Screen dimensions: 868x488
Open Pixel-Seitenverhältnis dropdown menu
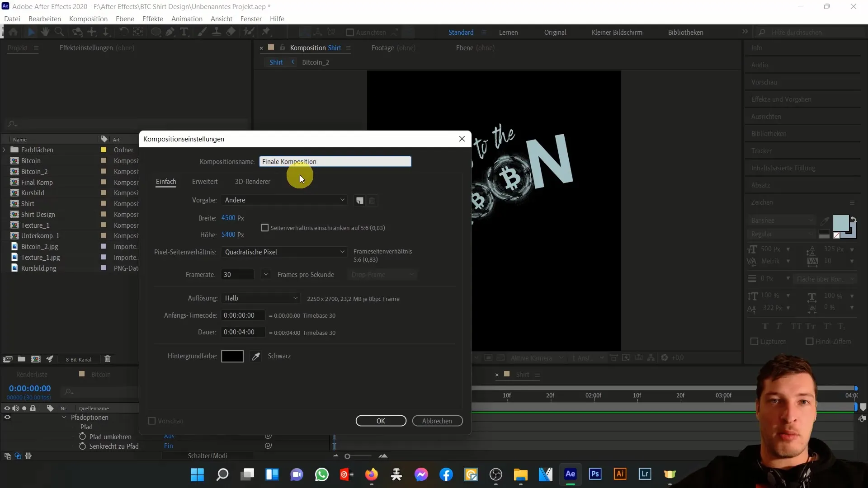[284, 251]
